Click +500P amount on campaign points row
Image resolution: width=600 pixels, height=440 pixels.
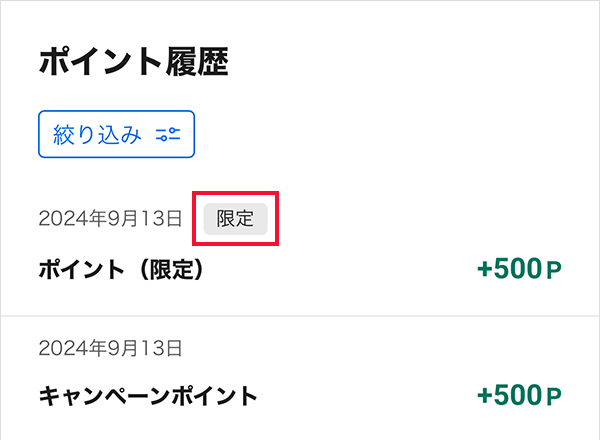519,395
